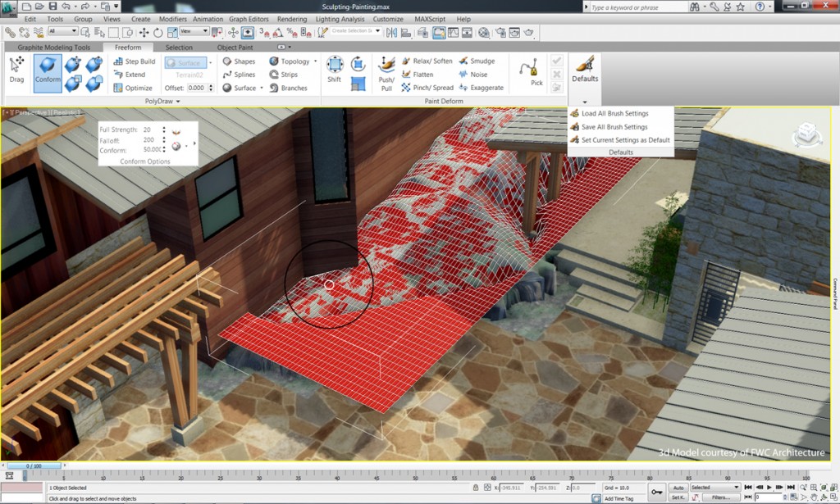840x504 pixels.
Task: Toggle Auto Key mode
Action: (x=678, y=488)
